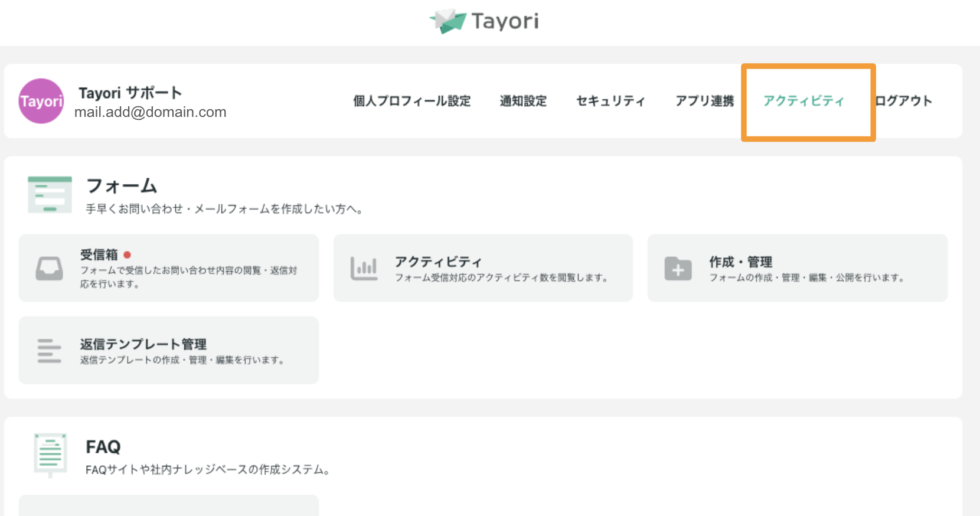
Task: Click the mail.add@domain.com account email
Action: [x=151, y=112]
